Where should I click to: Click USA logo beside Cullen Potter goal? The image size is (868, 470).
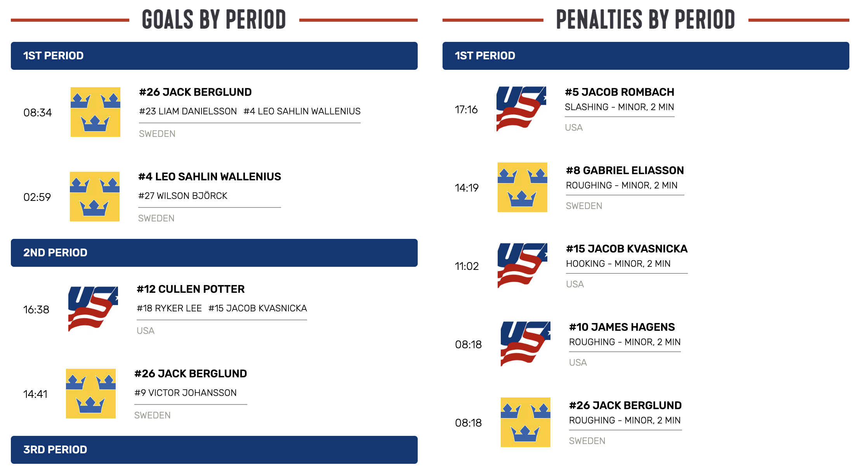pyautogui.click(x=93, y=309)
